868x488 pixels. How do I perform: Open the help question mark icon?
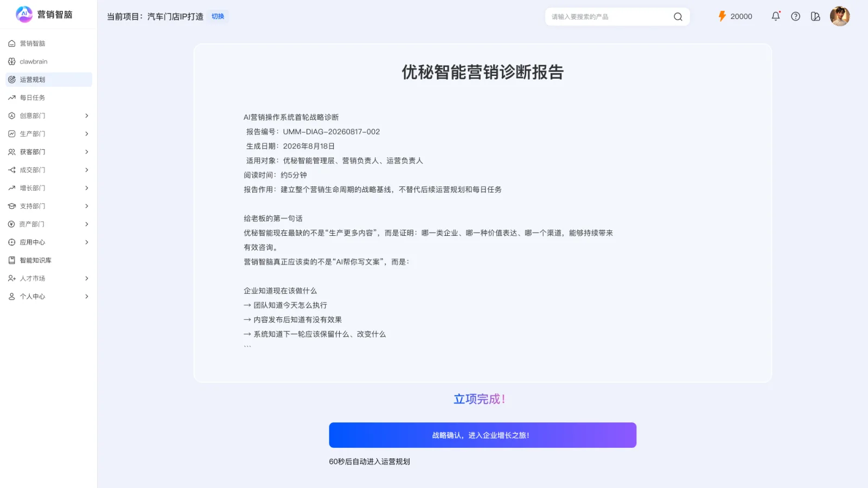(x=795, y=16)
